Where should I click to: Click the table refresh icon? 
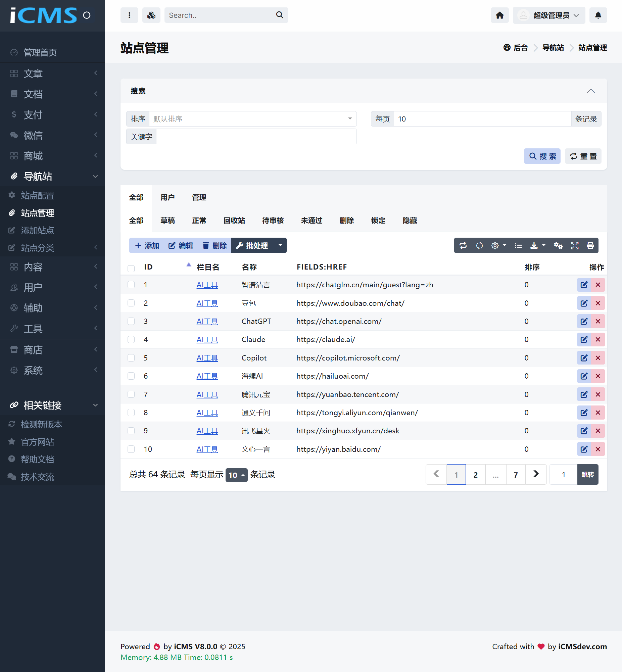click(463, 246)
